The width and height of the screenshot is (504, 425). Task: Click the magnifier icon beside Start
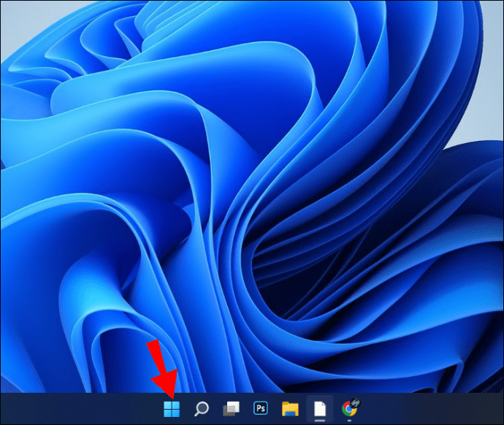202,408
